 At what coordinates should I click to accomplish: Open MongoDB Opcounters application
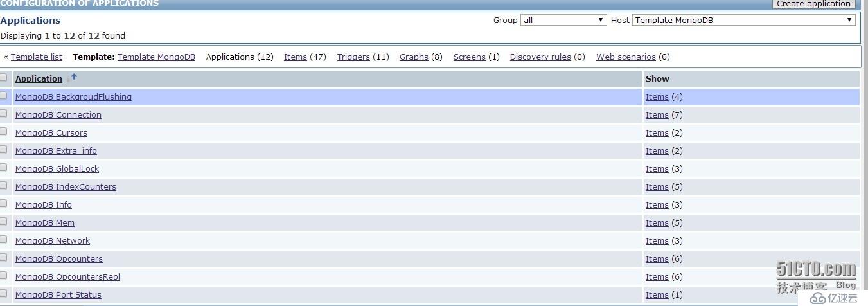click(x=59, y=258)
